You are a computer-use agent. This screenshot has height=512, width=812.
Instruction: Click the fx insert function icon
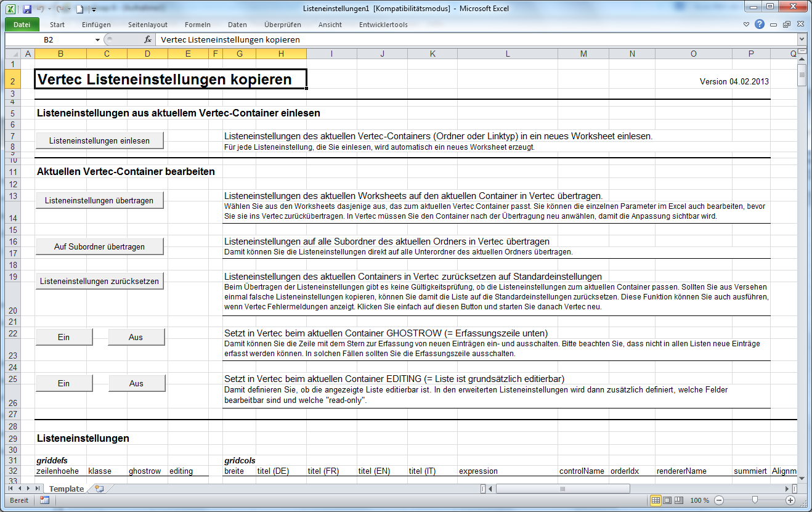click(148, 39)
